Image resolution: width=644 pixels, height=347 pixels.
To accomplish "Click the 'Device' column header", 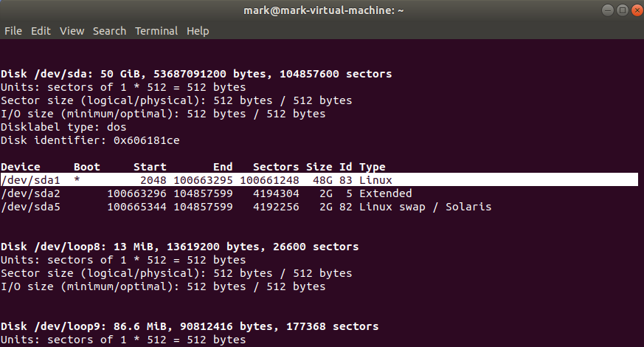I will click(x=21, y=167).
